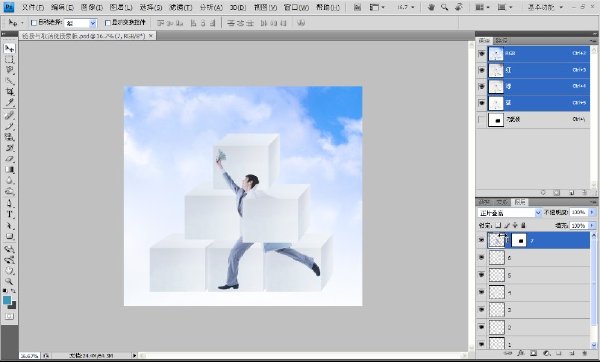Select the Rectangle shape tool

(x=10, y=236)
